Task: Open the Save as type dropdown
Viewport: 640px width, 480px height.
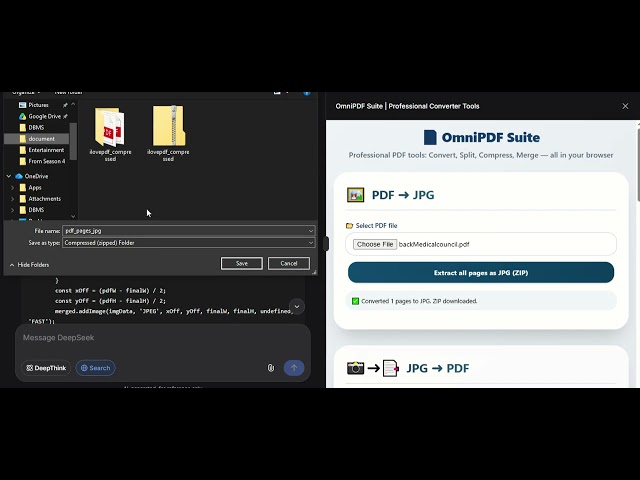Action: tap(189, 243)
